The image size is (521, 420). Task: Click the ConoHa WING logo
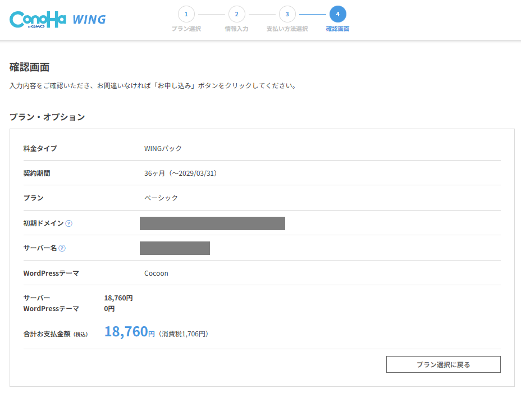click(57, 20)
